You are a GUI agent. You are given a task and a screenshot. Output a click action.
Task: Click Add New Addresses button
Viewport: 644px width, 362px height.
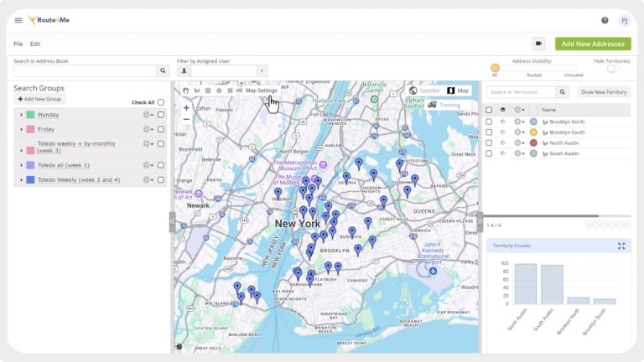point(593,44)
